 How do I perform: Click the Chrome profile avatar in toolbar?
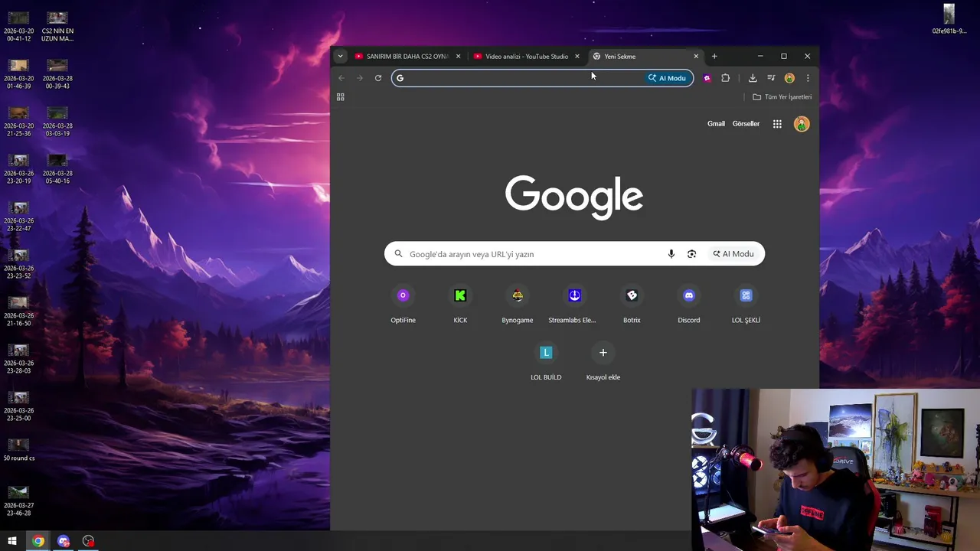[x=789, y=78]
